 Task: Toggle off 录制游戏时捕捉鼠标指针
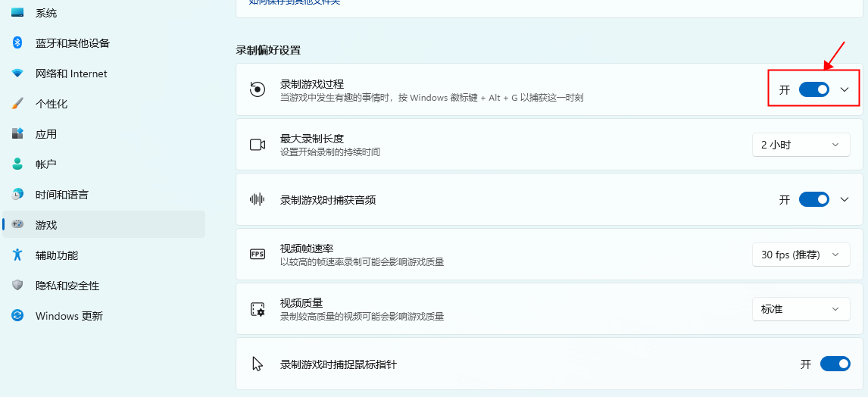click(835, 364)
